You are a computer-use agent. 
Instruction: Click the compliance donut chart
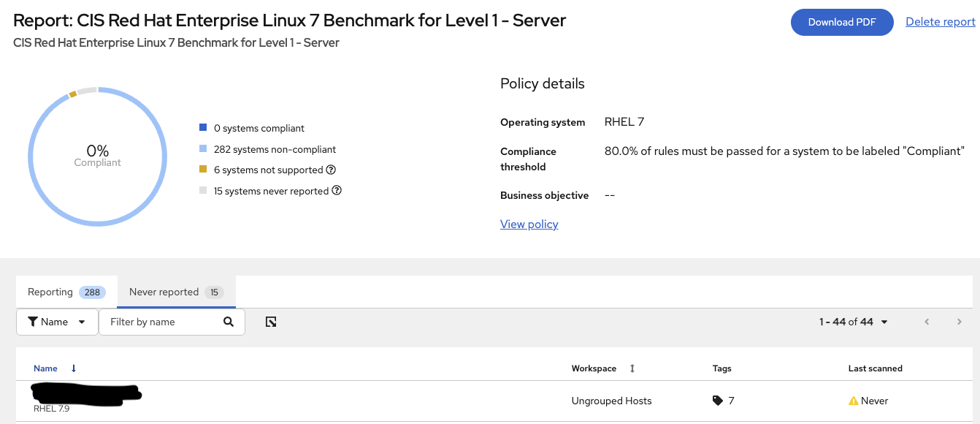coord(97,88)
